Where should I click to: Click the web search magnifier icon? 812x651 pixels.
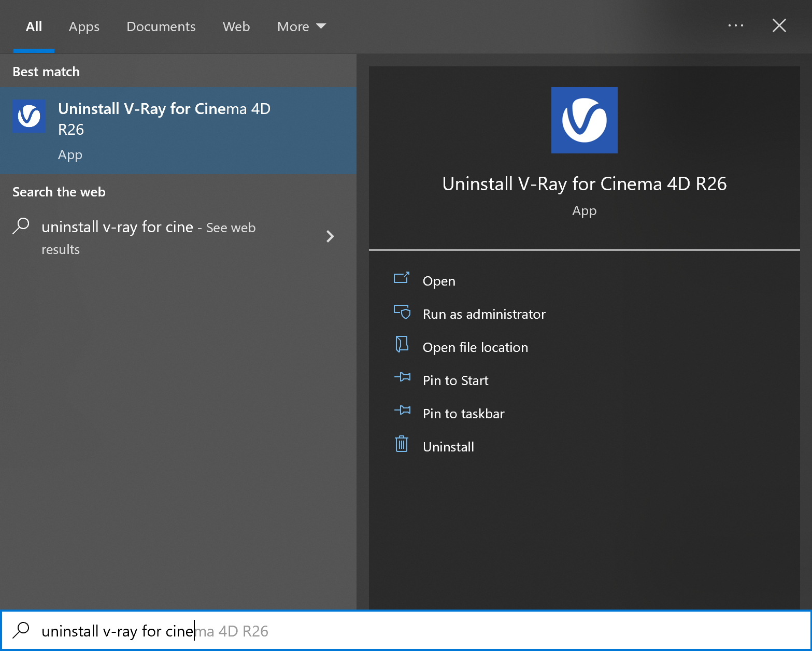(21, 226)
